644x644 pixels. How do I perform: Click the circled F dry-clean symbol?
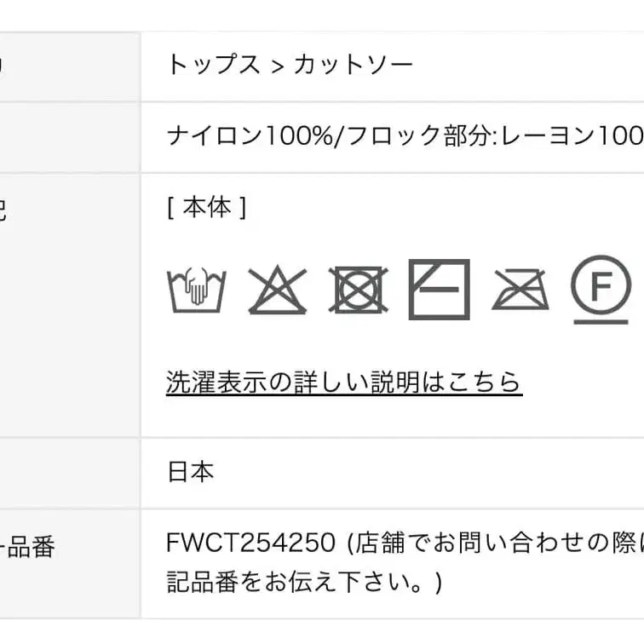tap(601, 290)
